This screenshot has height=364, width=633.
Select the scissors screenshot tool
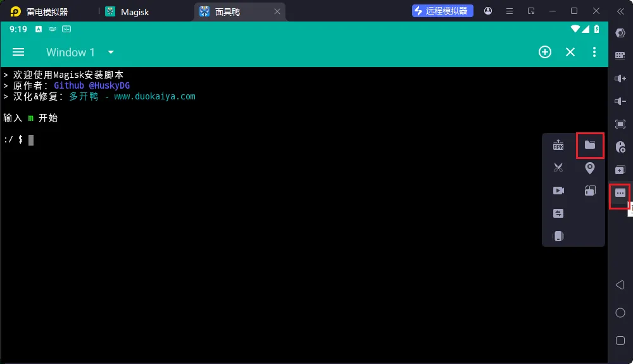pos(558,168)
